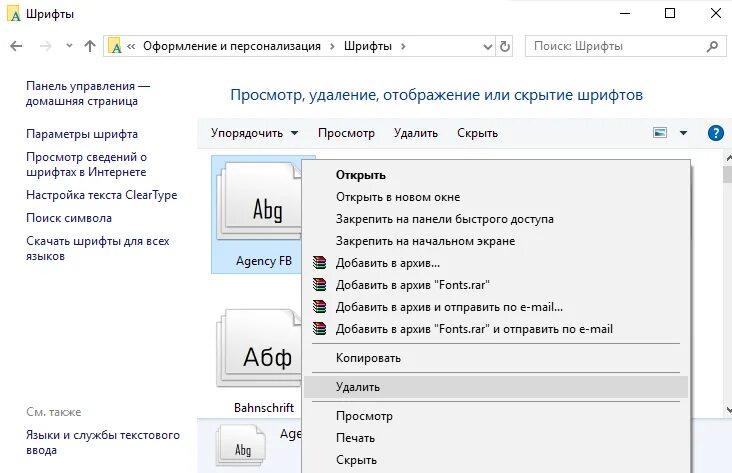
Task: Click the Скрыть toolbar button
Action: (x=477, y=133)
